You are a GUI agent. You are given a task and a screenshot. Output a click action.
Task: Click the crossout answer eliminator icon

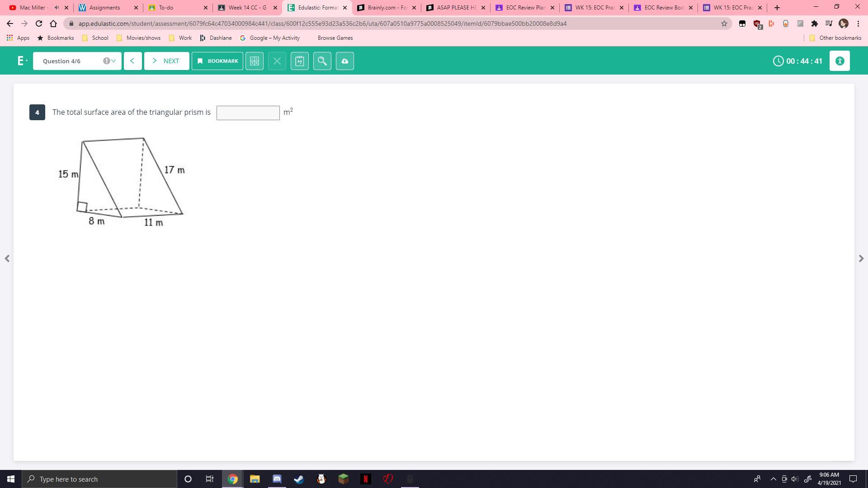coord(277,61)
